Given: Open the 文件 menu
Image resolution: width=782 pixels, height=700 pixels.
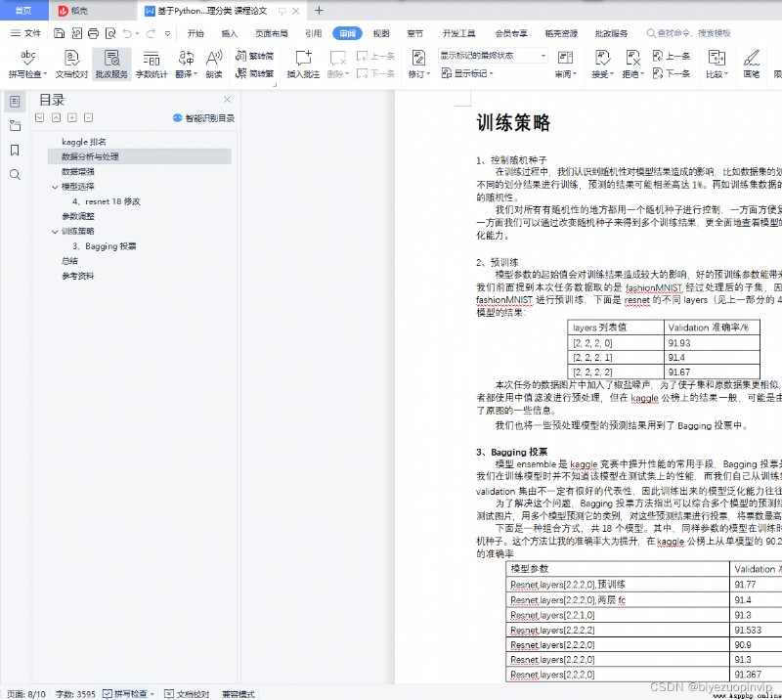Looking at the screenshot, I should [x=25, y=33].
